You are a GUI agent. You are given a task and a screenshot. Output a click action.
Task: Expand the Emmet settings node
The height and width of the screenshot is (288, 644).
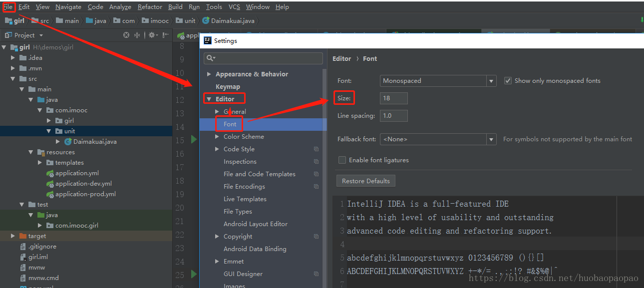click(x=217, y=262)
